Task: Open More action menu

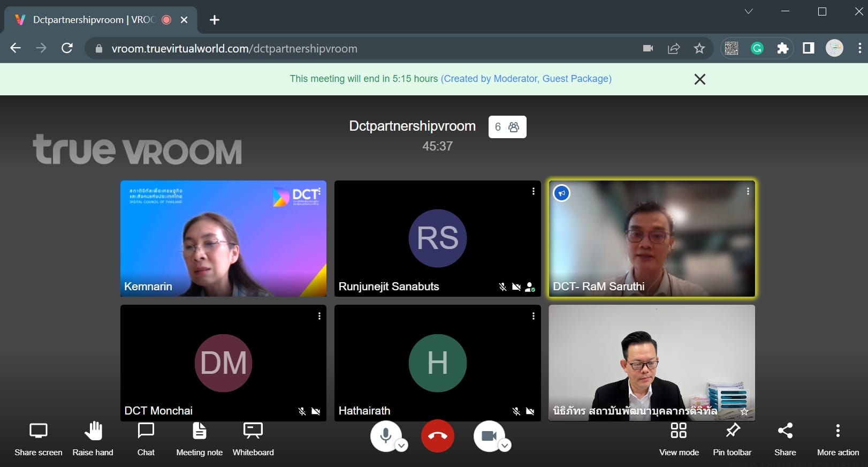Action: 837,431
